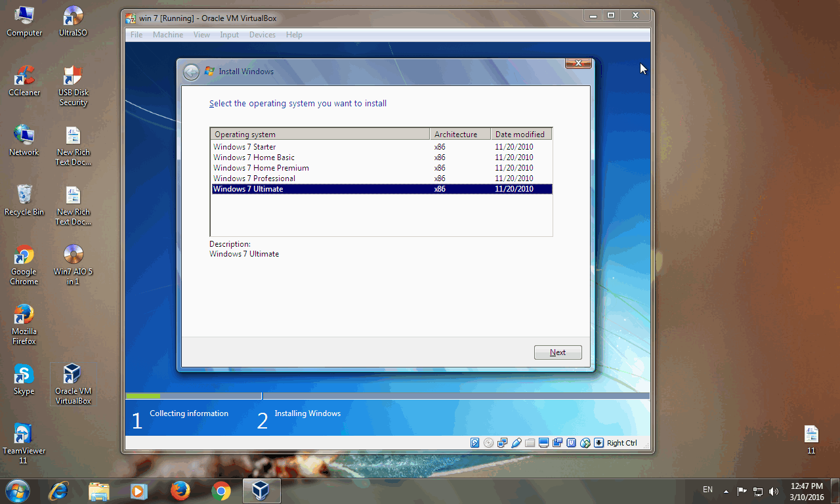The height and width of the screenshot is (504, 840).
Task: Click the display settings status icon
Action: 543,443
